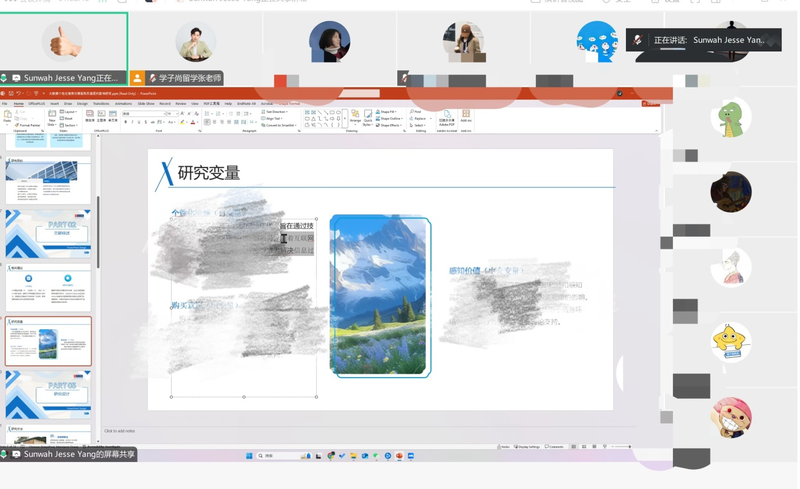This screenshot has width=800, height=489.
Task: Switch to the Review ribbon tab
Action: point(181,104)
